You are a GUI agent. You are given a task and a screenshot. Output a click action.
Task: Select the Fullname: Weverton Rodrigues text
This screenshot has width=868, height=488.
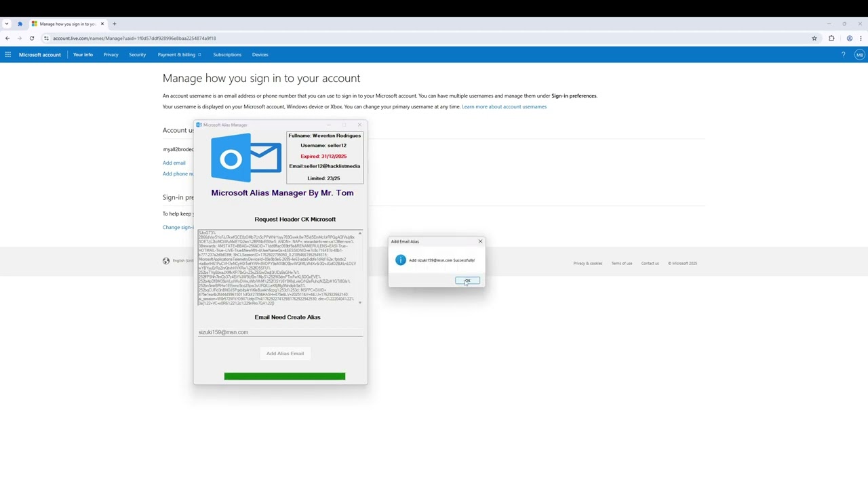325,136
